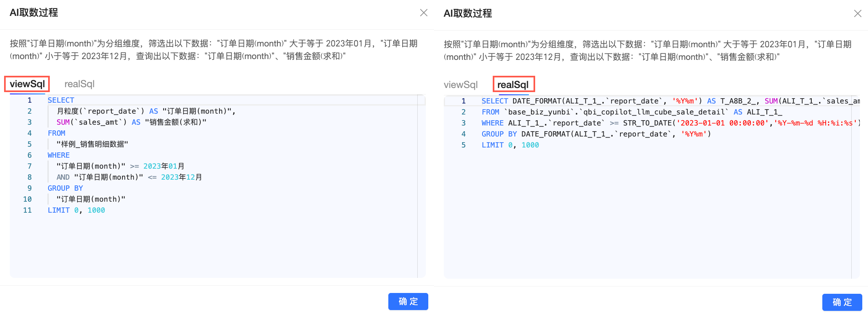This screenshot has height=317, width=868.
Task: Click SELECT keyword in viewSql line 1
Action: [61, 100]
